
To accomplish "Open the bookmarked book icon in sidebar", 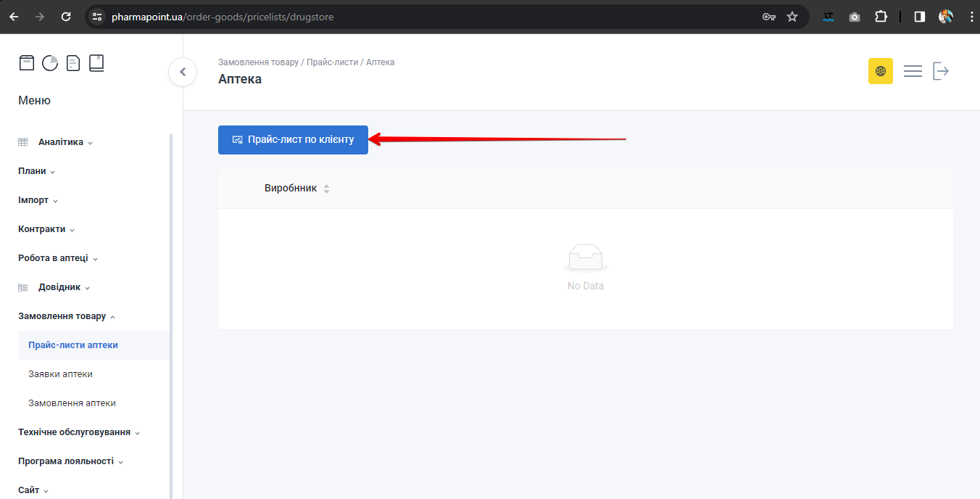I will 96,63.
